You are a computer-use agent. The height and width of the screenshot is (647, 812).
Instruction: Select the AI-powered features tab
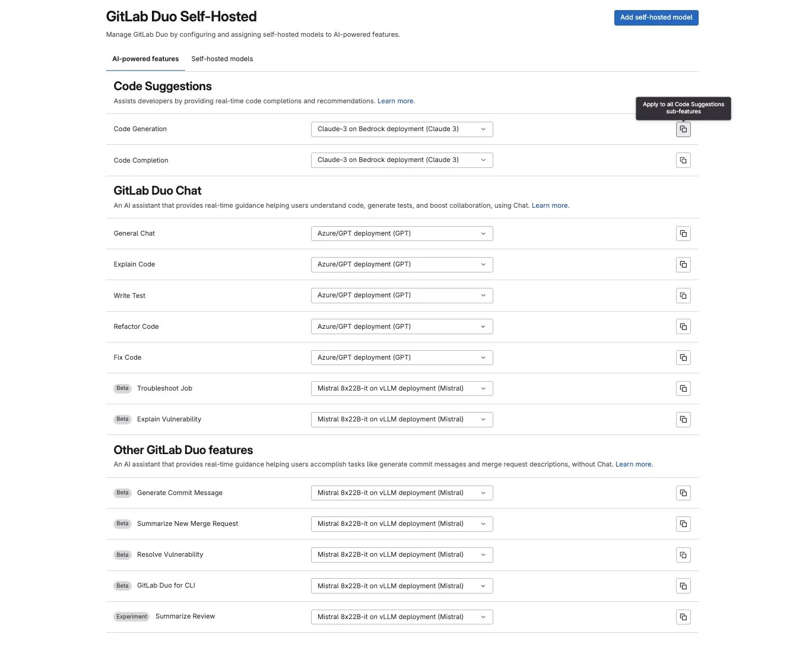pos(145,59)
